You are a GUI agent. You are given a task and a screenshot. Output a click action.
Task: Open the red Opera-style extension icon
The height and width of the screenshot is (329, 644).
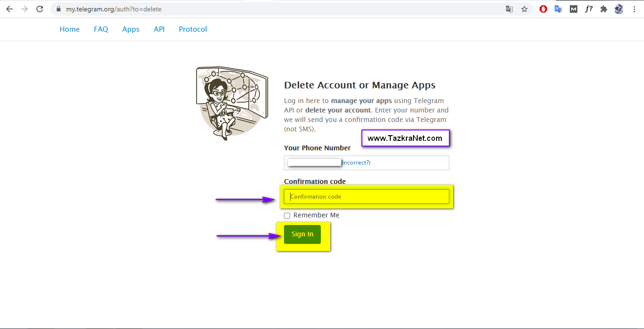[543, 9]
